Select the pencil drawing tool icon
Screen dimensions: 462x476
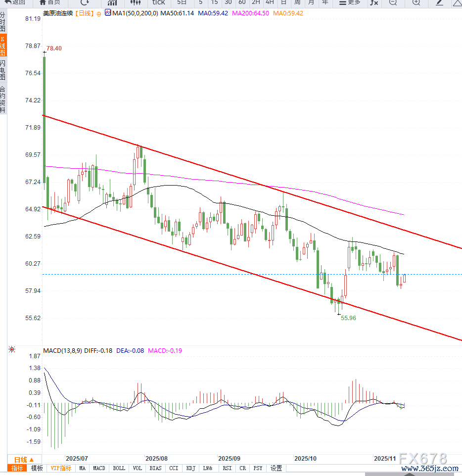tap(439, 2)
